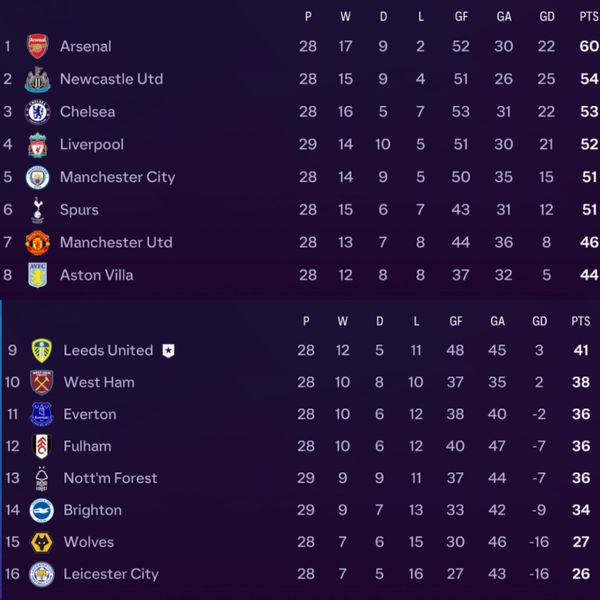600x600 pixels.
Task: Click the Brighton club badge
Action: 42,510
